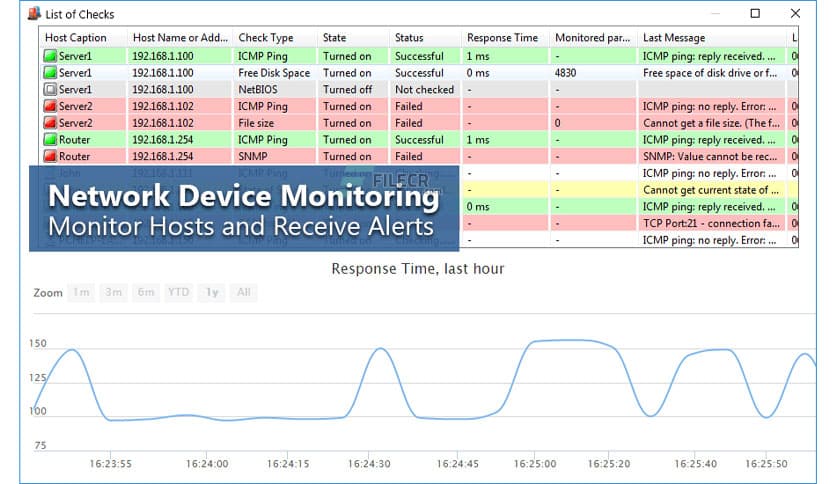Set chart zoom to YTD
836x484 pixels.
point(179,292)
